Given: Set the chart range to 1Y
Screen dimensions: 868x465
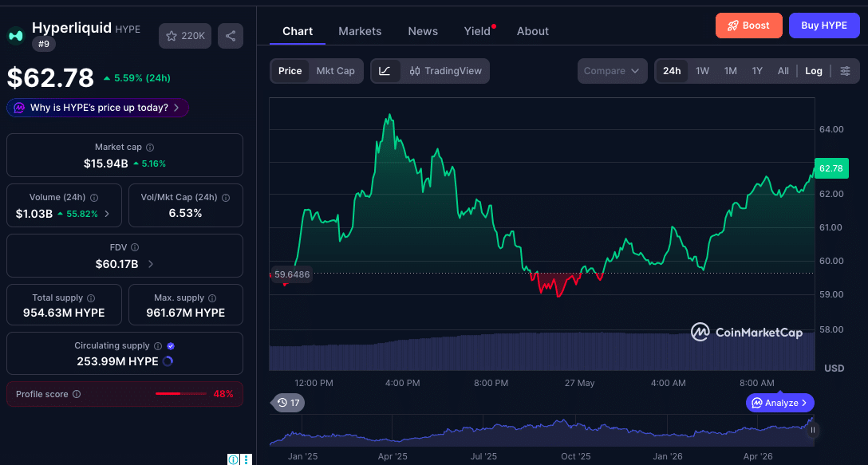Looking at the screenshot, I should [x=757, y=71].
